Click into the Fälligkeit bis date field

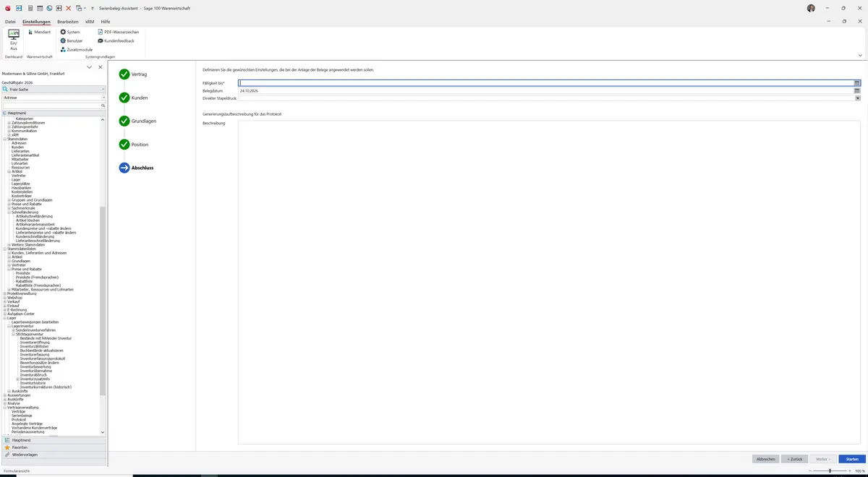pyautogui.click(x=546, y=83)
